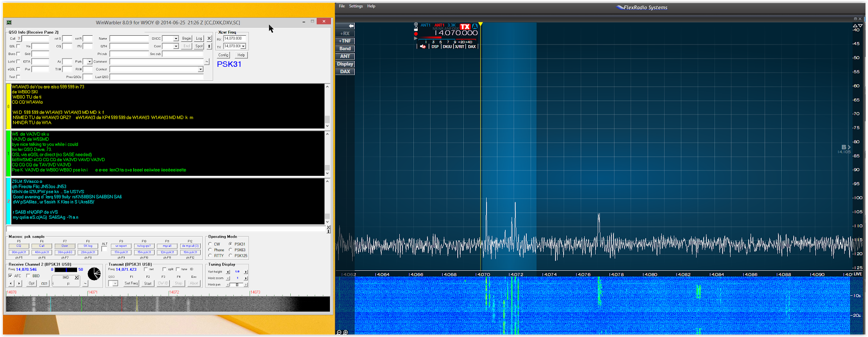
Task: Open FlexRadio File menu
Action: point(342,7)
